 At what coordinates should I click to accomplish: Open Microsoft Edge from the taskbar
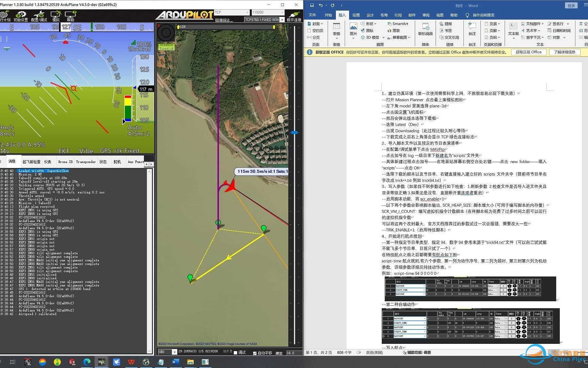pyautogui.click(x=87, y=362)
